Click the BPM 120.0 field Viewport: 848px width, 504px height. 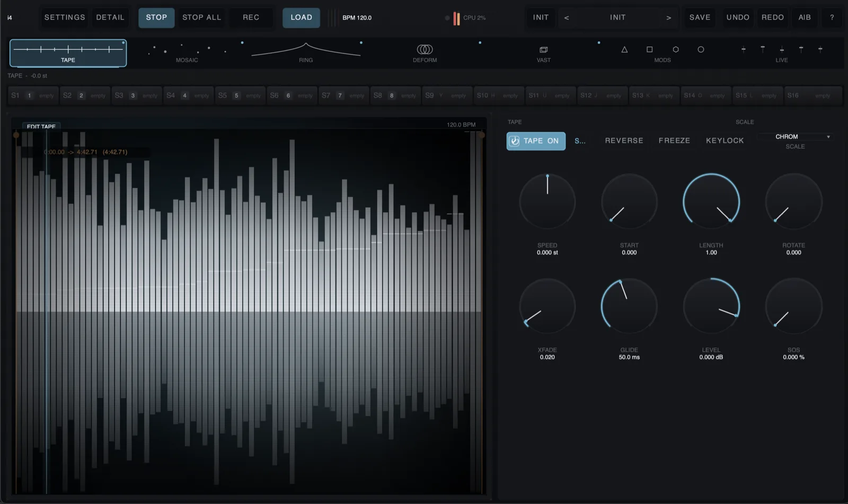pos(357,17)
